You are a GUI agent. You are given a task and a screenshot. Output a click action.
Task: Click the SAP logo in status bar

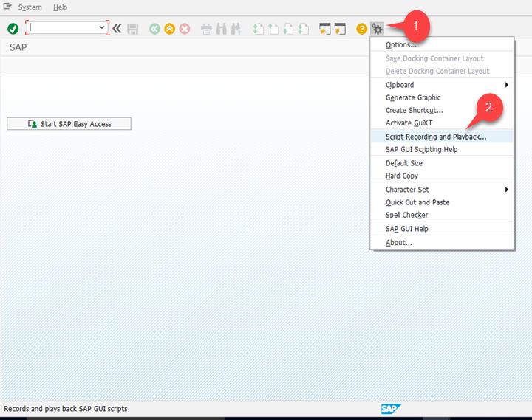pyautogui.click(x=391, y=409)
